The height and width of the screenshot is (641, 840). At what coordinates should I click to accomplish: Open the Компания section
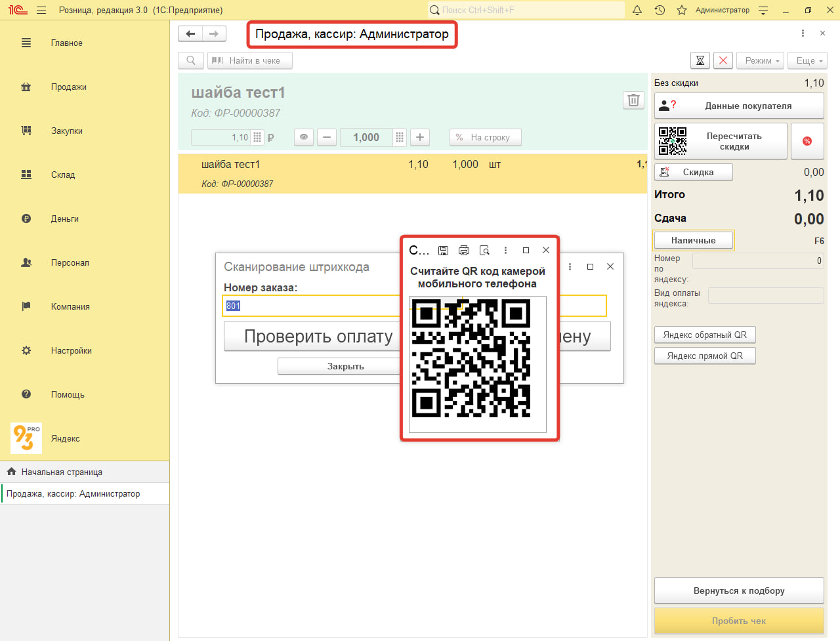[85, 306]
